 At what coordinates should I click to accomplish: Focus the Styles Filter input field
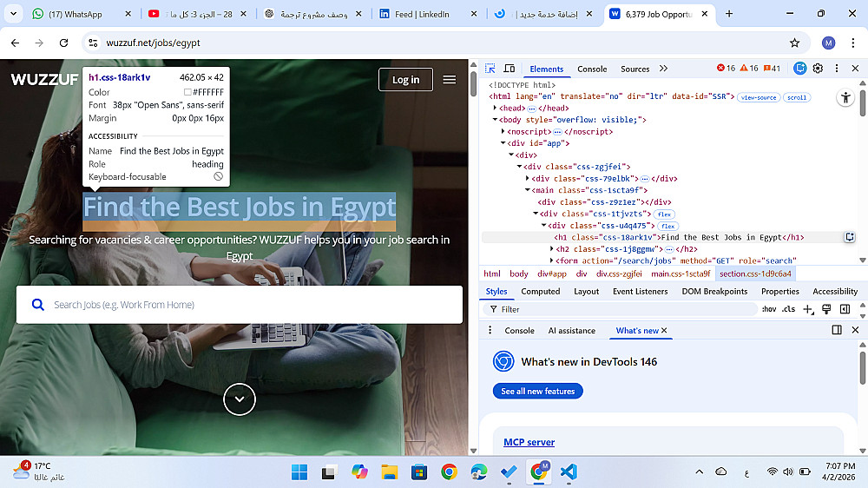pos(620,309)
